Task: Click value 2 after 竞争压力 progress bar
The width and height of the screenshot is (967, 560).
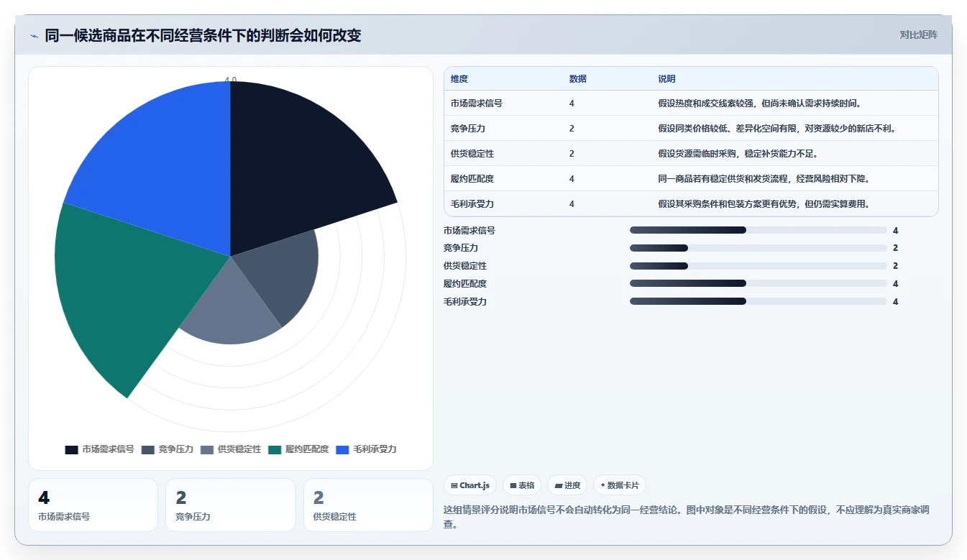Action: pyautogui.click(x=896, y=248)
